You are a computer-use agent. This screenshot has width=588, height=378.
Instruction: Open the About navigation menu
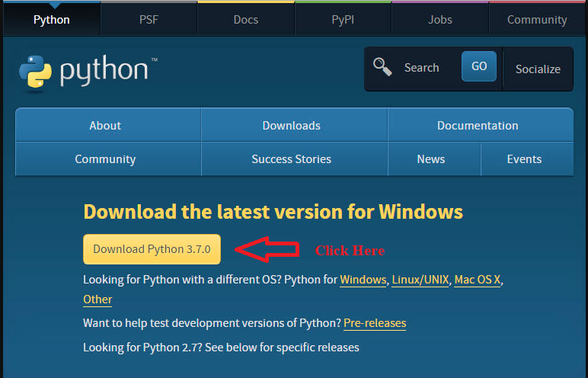click(x=105, y=126)
